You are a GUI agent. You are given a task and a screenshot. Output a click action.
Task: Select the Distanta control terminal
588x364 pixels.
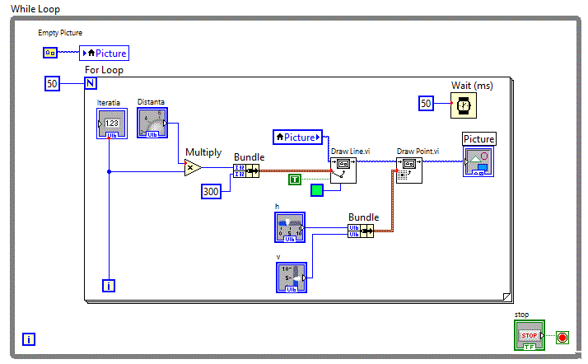click(x=152, y=123)
